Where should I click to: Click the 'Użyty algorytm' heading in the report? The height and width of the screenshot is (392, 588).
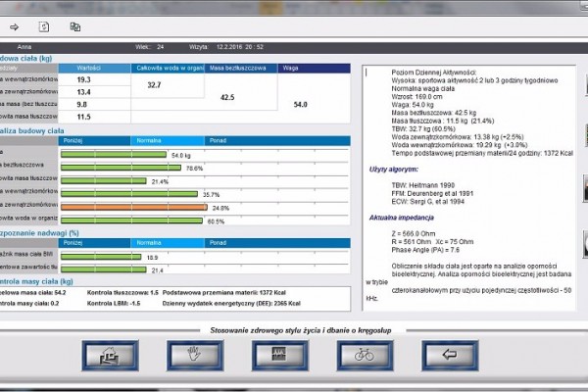[393, 169]
